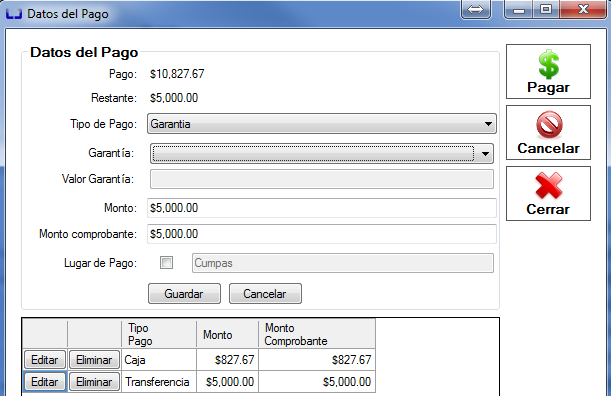Click the Cerrar button with red X
The image size is (611, 396).
pos(548,193)
